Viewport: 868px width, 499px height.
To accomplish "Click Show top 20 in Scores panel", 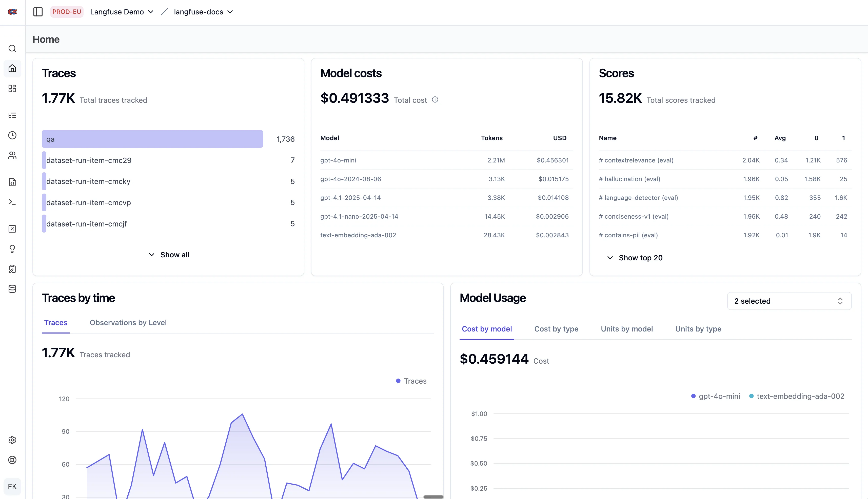I will click(634, 257).
